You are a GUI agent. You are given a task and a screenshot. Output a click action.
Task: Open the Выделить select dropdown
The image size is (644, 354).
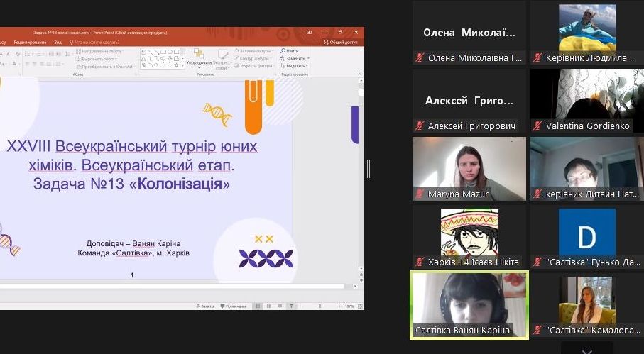(294, 66)
